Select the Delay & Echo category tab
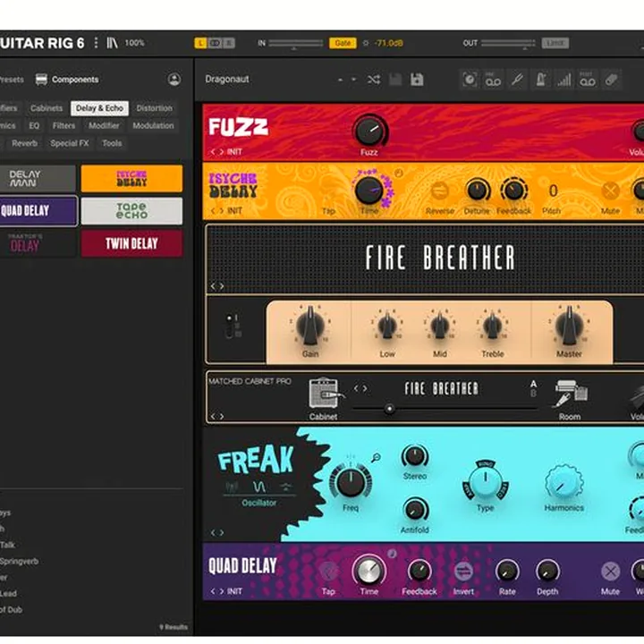 pos(99,108)
